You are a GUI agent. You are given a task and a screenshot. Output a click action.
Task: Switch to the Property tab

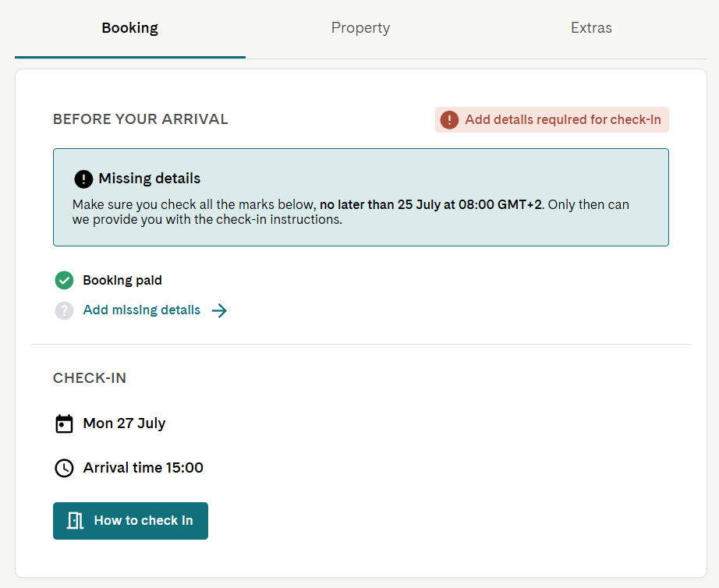click(360, 28)
